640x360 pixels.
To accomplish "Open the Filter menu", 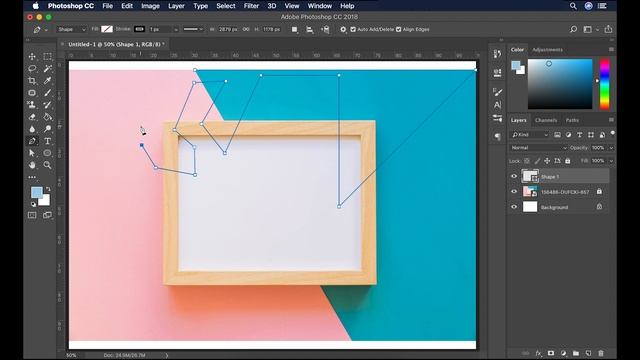I will click(x=251, y=6).
